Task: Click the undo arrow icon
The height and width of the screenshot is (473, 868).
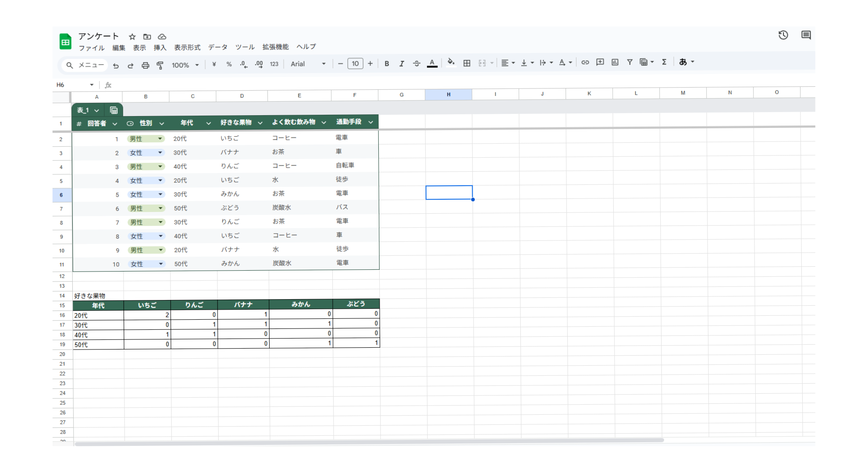Action: tap(116, 65)
